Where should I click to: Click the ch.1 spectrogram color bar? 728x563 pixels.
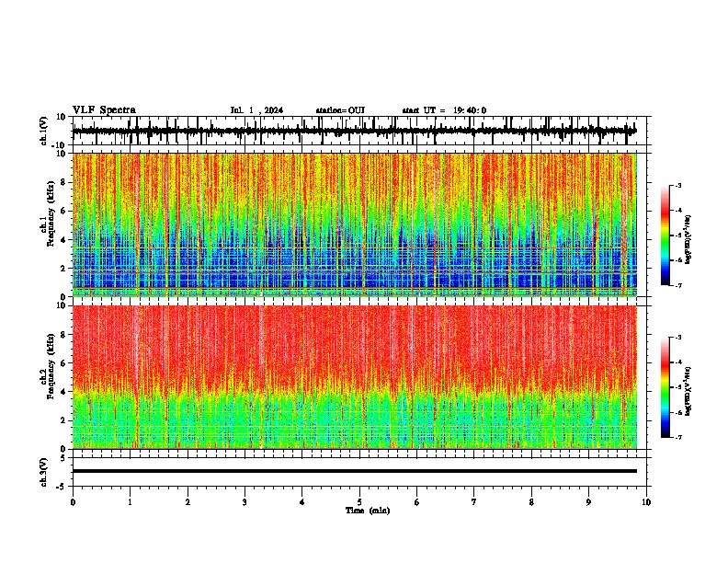(665, 235)
